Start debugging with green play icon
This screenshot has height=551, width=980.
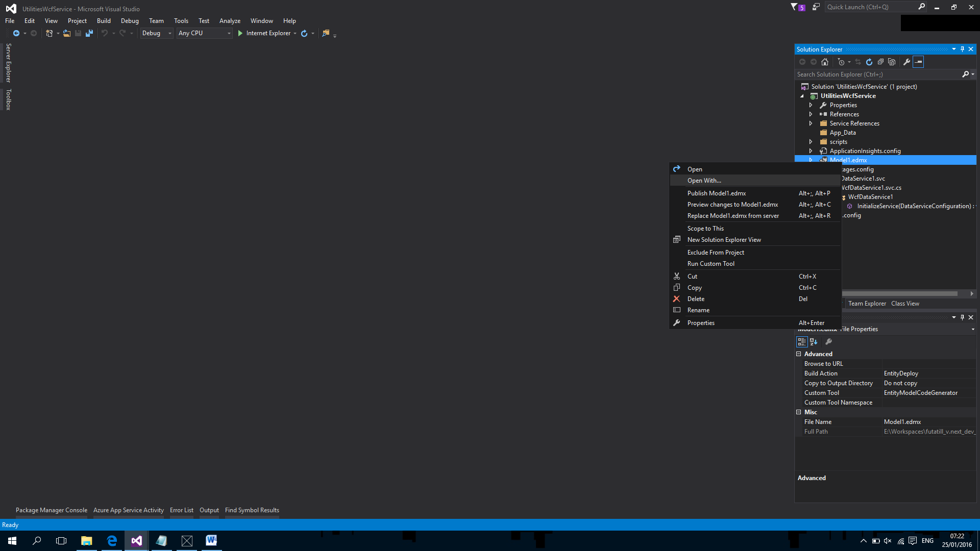point(240,33)
